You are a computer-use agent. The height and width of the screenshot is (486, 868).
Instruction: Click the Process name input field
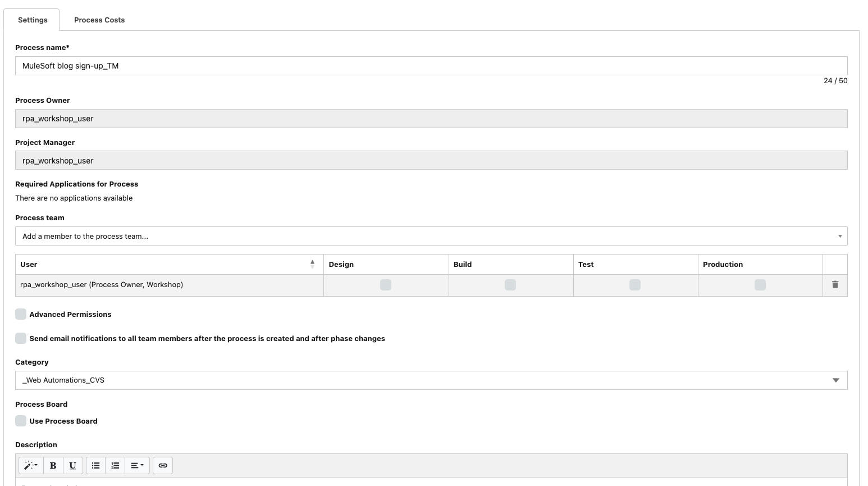(431, 66)
